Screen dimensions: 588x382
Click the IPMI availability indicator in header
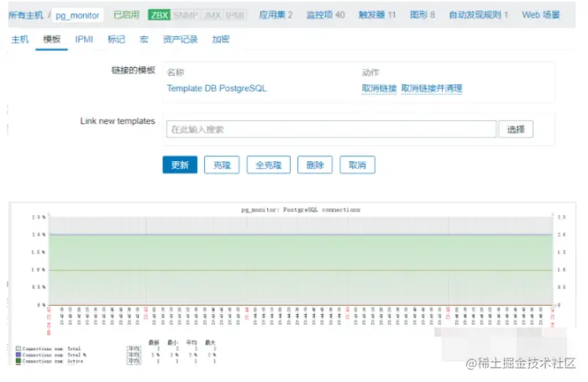(x=235, y=15)
